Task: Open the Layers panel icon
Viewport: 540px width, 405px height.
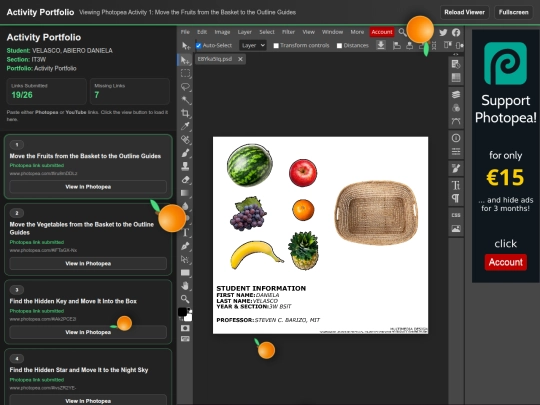Action: [456, 94]
